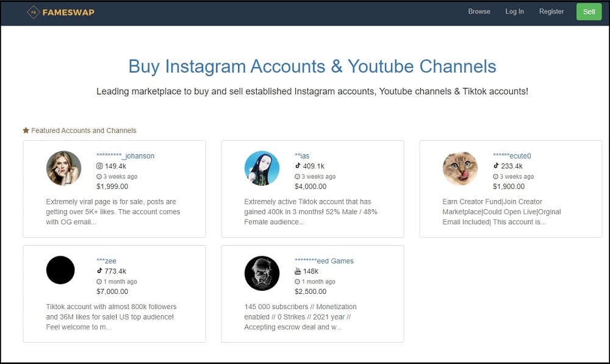The width and height of the screenshot is (610, 364).
Task: Select the 148k subscriber count
Action: 311,271
